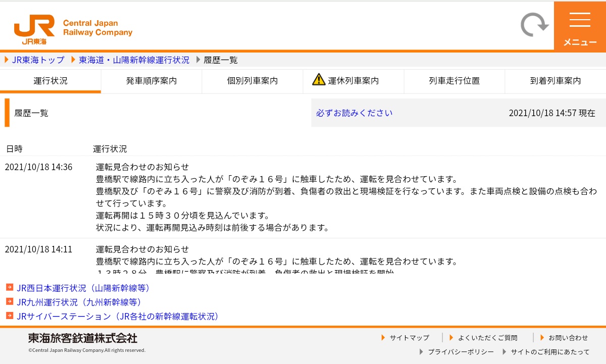Open the JRサイバーステーション link

(x=118, y=317)
